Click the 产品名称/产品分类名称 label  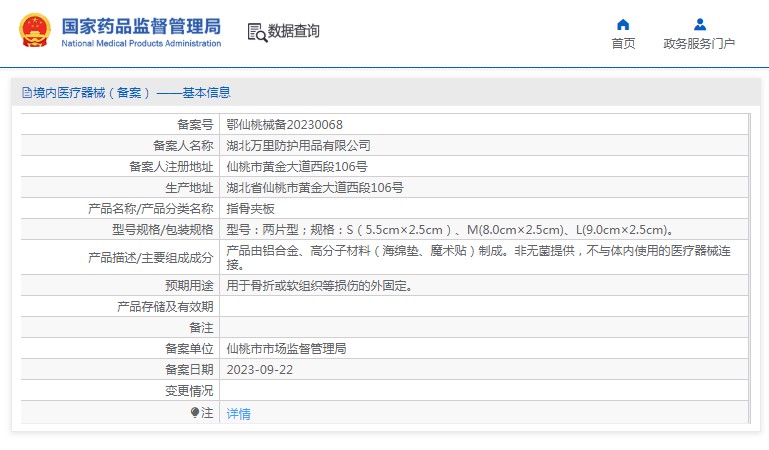pos(151,209)
